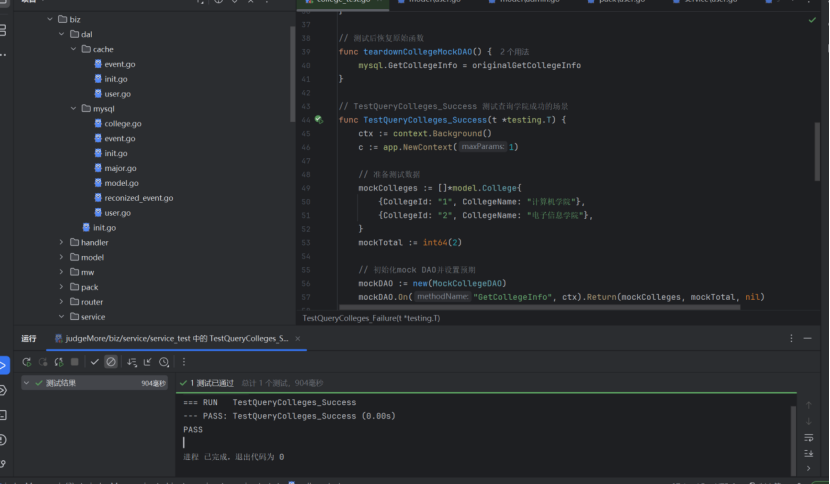The image size is (830, 484).
Task: Collapse the dal folder
Action: [61, 34]
